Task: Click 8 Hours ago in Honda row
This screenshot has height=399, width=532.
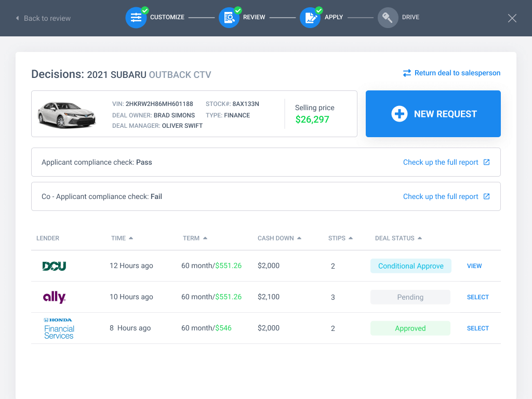Action: coord(130,328)
